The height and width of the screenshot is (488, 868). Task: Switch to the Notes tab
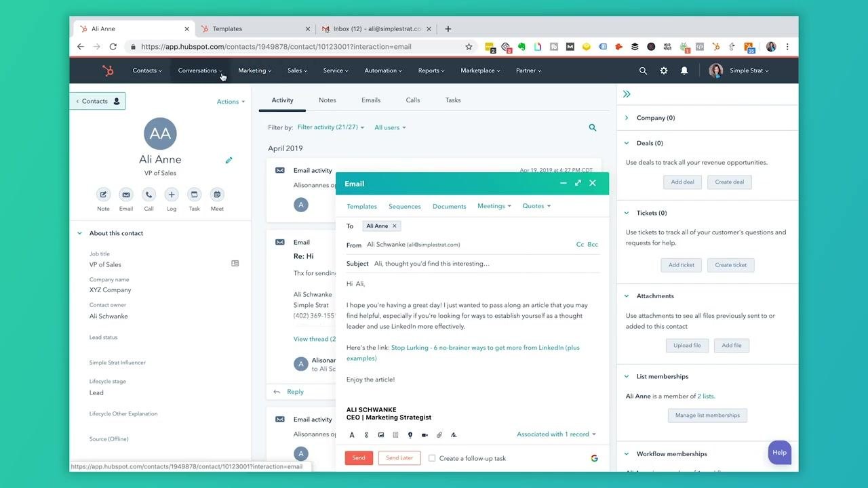pos(328,100)
